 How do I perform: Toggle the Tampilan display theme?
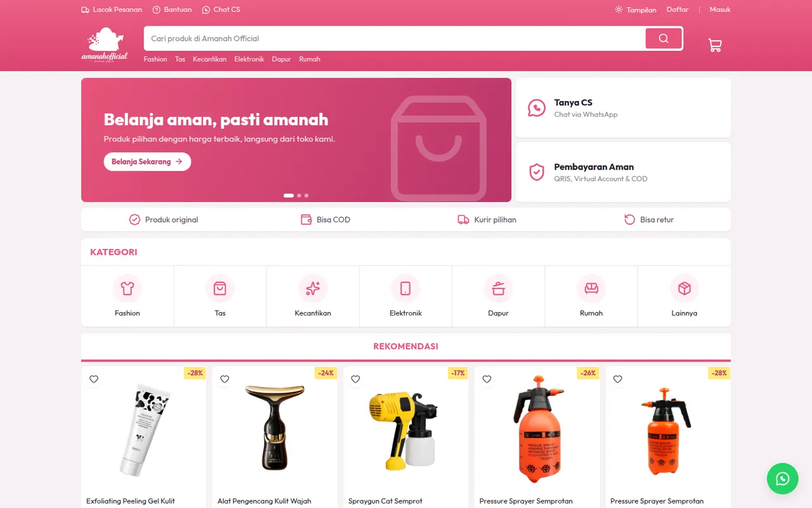[x=636, y=10]
